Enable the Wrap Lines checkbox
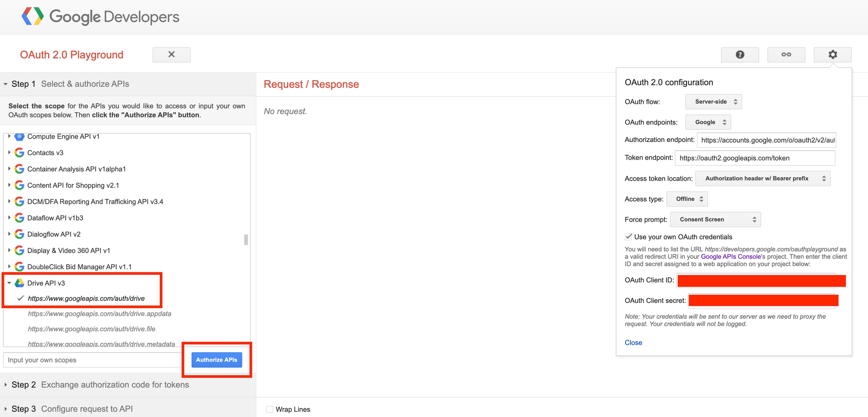The image size is (868, 417). coord(270,409)
